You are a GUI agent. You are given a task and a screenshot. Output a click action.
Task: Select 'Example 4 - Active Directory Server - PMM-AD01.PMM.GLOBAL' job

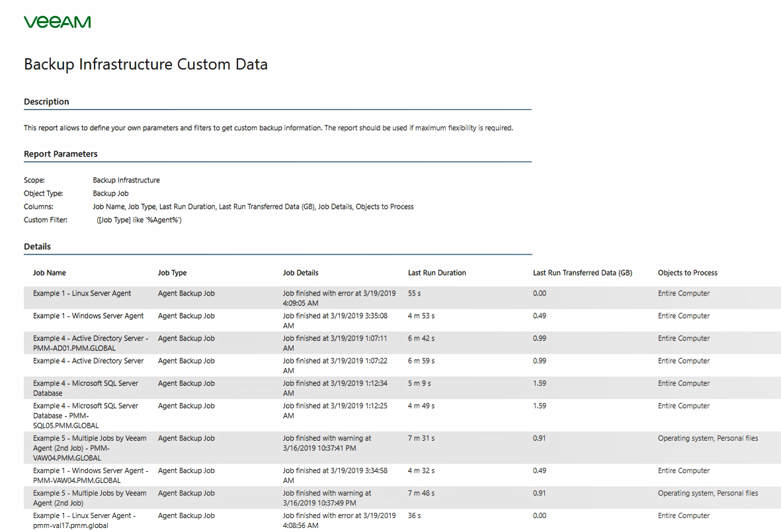pos(91,344)
